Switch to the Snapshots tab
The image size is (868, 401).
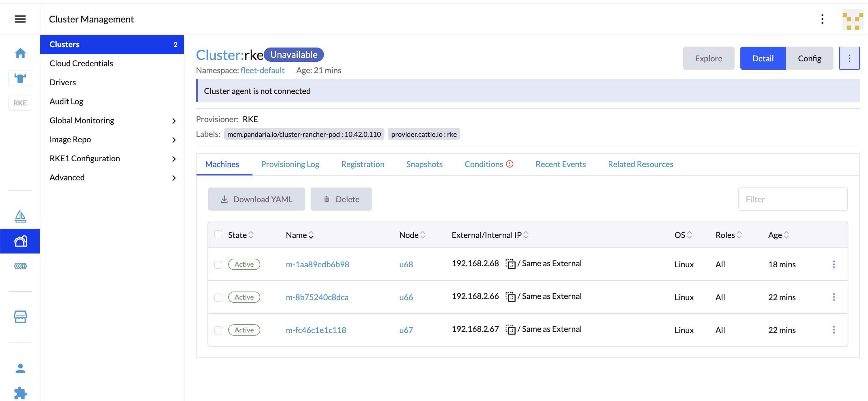pos(424,164)
